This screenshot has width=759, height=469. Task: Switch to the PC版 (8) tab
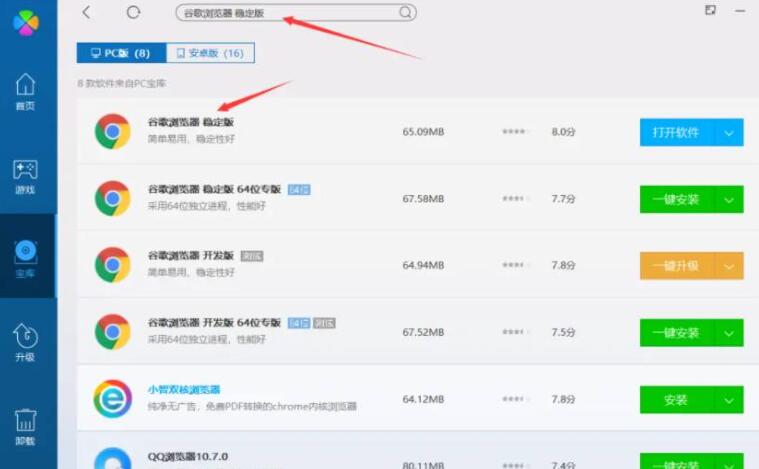point(121,53)
